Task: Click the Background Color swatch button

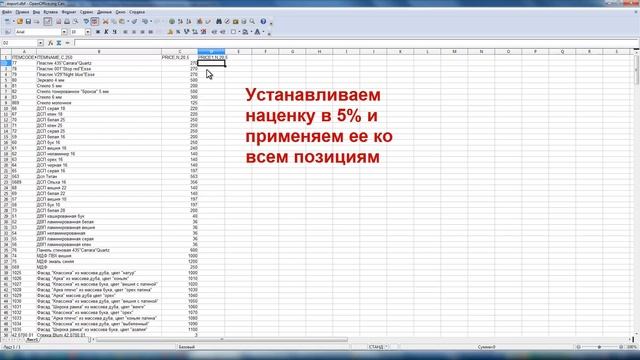Action: 245,32
